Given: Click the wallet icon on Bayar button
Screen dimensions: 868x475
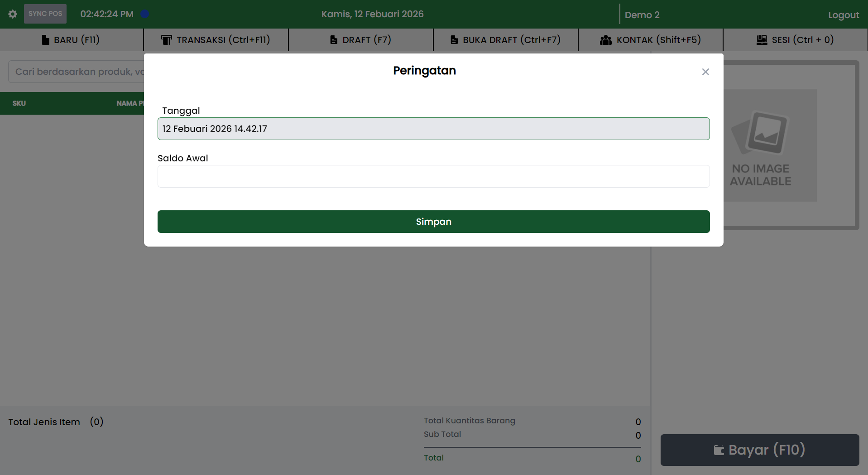Looking at the screenshot, I should (x=719, y=450).
